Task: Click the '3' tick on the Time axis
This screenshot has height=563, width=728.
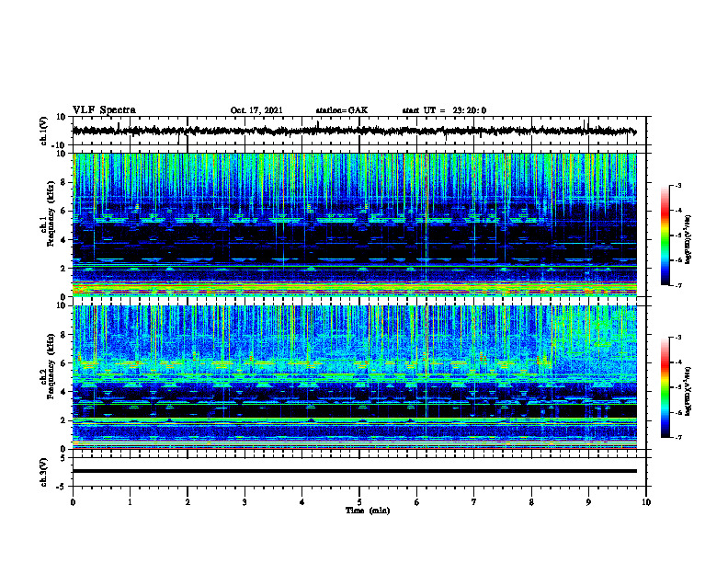Action: [245, 502]
